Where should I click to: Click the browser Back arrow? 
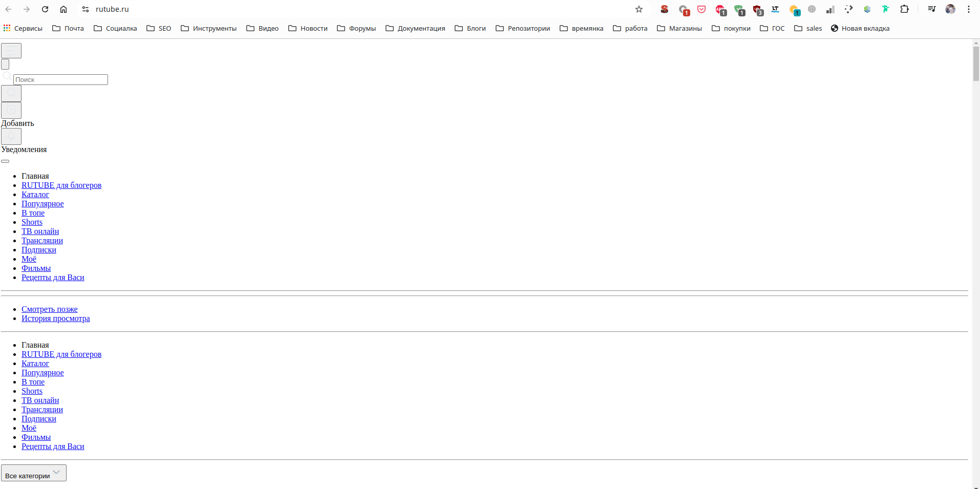[x=9, y=9]
